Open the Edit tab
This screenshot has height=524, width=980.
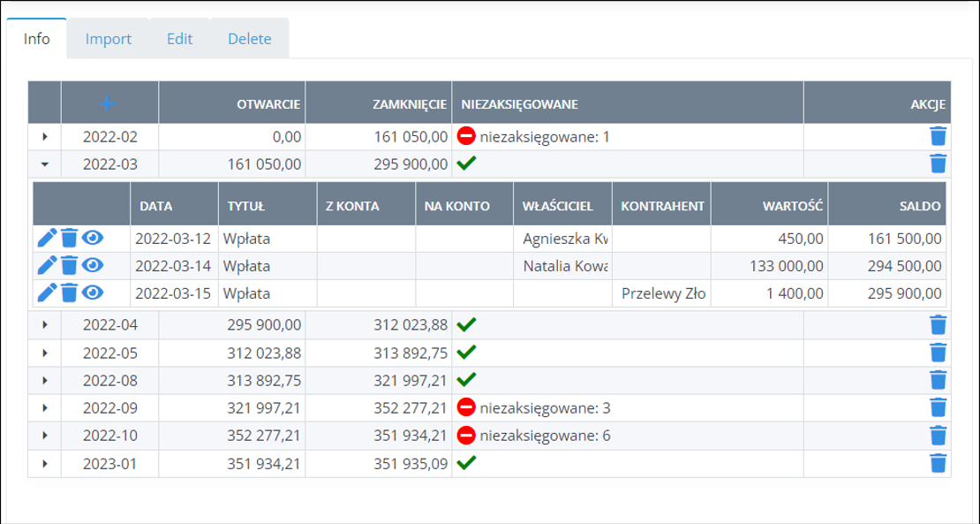pos(179,39)
